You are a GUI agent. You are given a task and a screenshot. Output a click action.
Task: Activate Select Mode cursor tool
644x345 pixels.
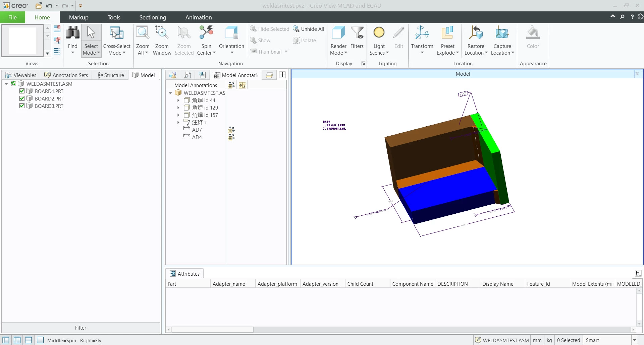click(91, 40)
